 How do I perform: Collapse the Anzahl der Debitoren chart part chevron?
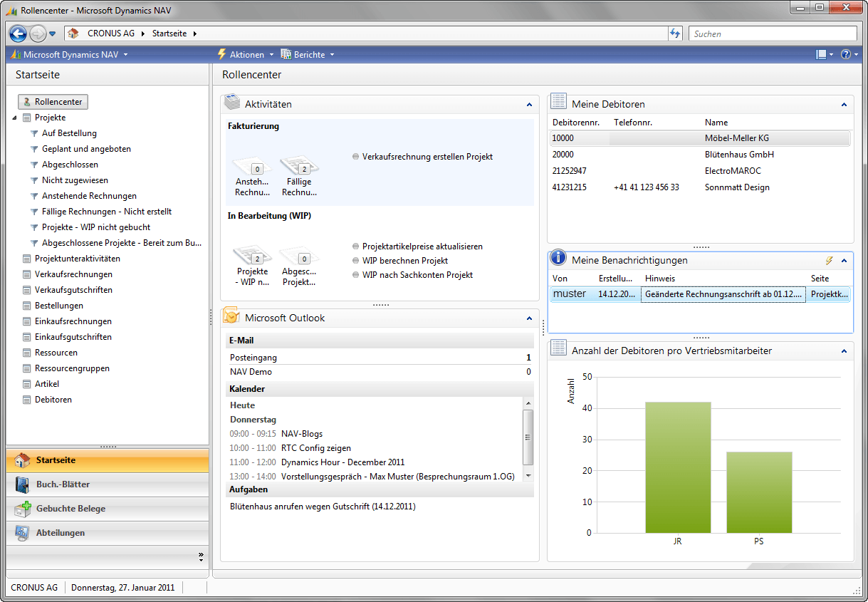coord(844,351)
